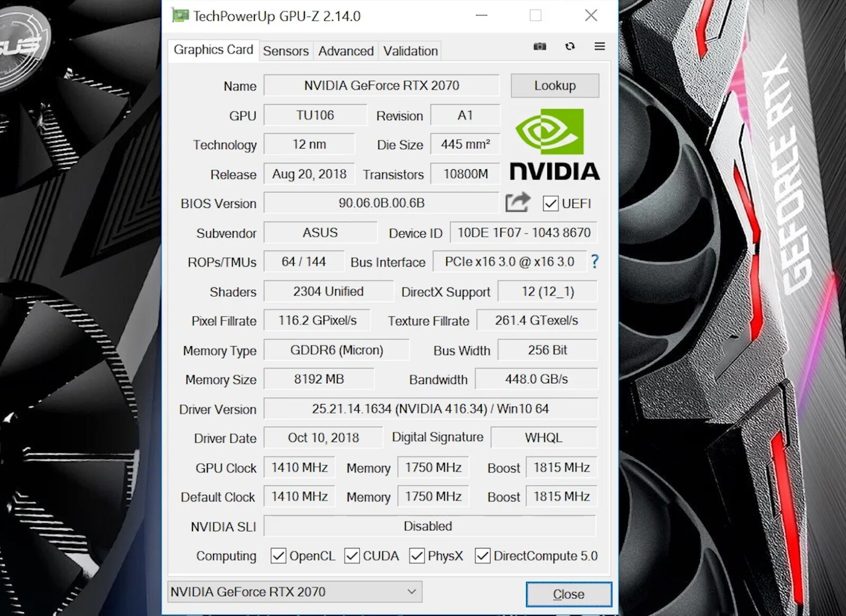
Task: Click the Memory Size field 8192 MB
Action: pos(319,379)
